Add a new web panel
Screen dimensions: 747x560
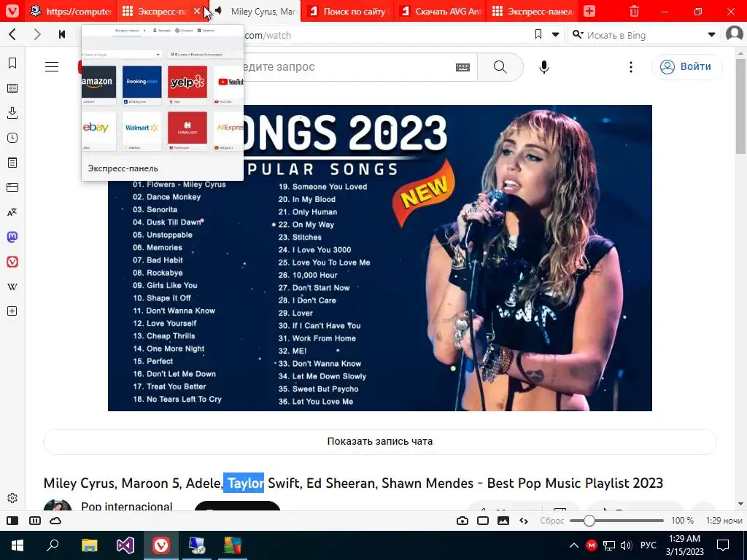[12, 311]
